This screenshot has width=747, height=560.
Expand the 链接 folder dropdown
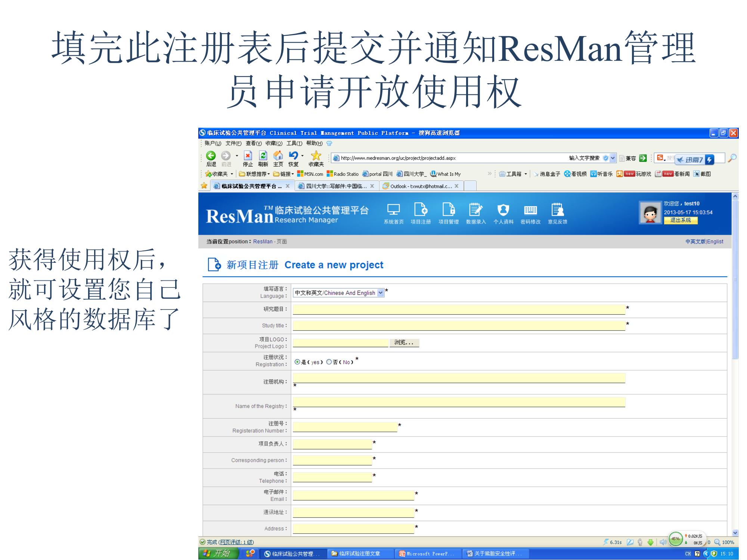click(x=293, y=174)
